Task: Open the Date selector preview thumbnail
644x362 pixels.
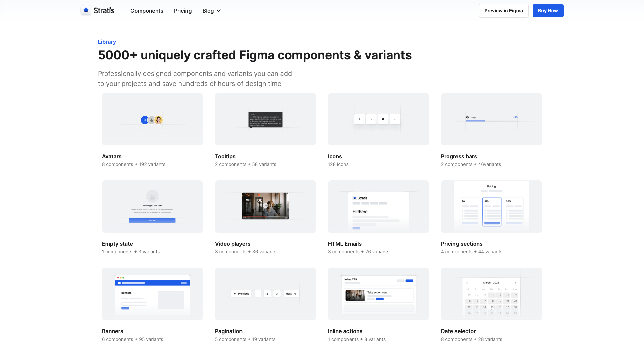Action: pos(491,294)
